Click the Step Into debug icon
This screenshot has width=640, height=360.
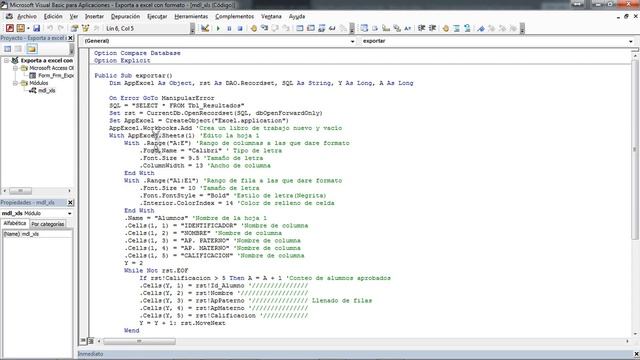pos(264,28)
